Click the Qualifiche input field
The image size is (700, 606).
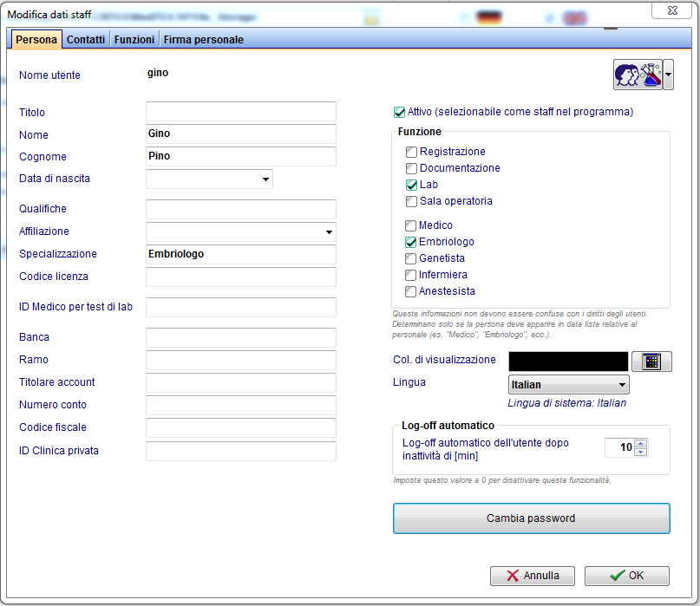click(x=241, y=209)
